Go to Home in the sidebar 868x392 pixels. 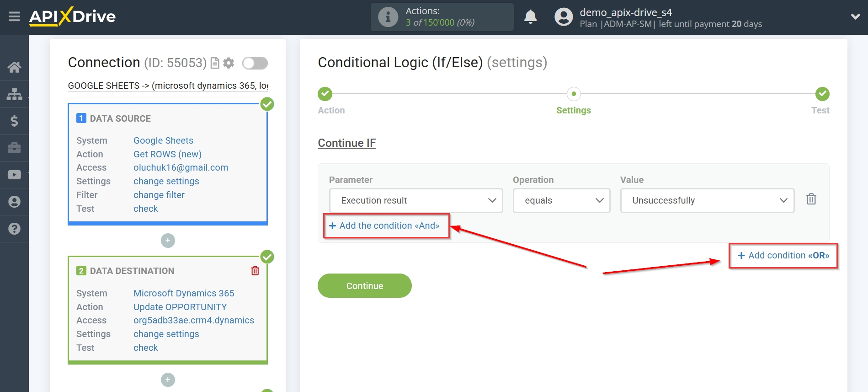point(14,67)
